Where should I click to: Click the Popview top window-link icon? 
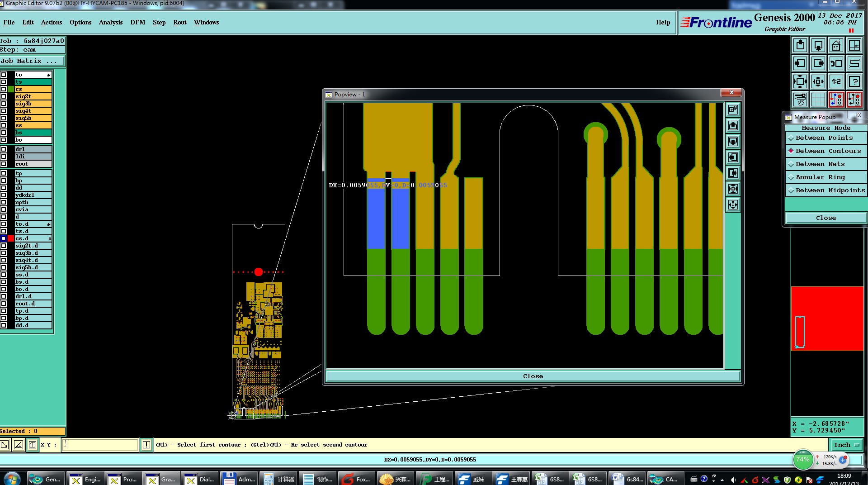[x=733, y=109]
